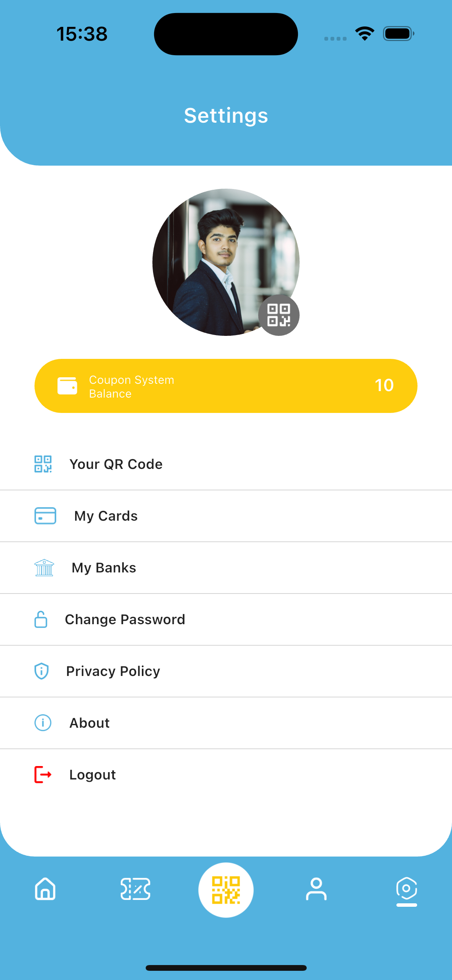Image resolution: width=452 pixels, height=980 pixels.
Task: Tap the Coupon System Balance card
Action: pyautogui.click(x=226, y=386)
